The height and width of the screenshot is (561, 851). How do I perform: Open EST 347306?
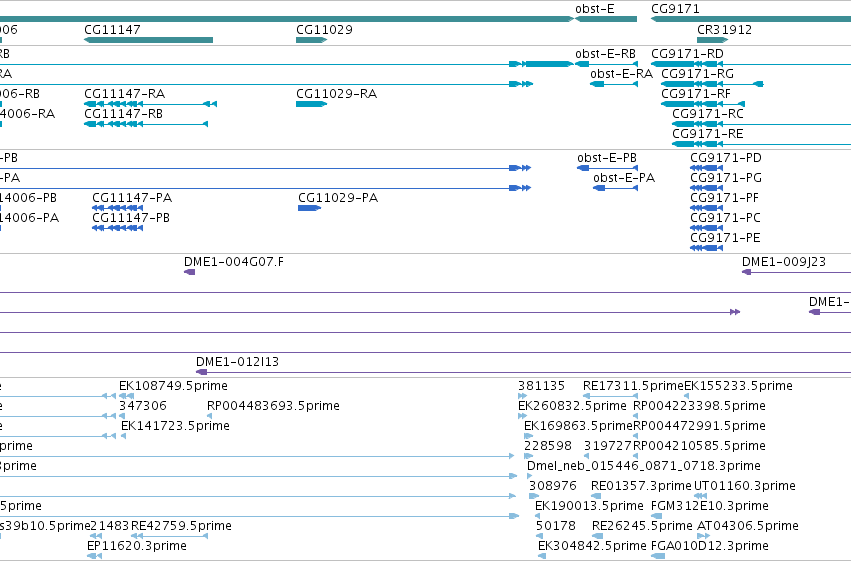143,406
